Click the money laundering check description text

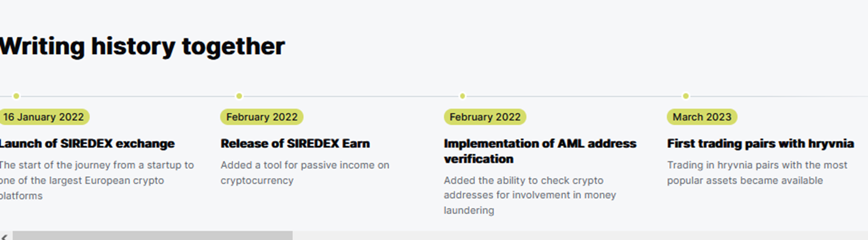click(x=530, y=195)
